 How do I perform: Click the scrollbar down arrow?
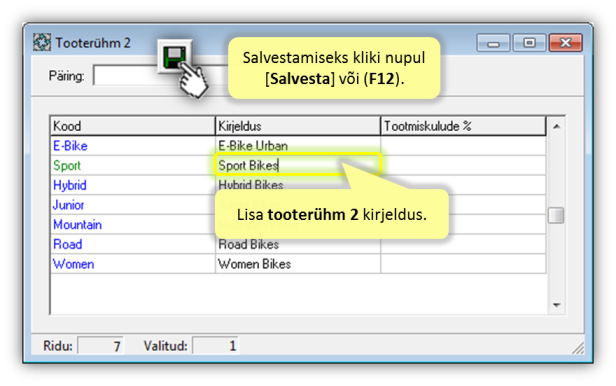click(556, 305)
